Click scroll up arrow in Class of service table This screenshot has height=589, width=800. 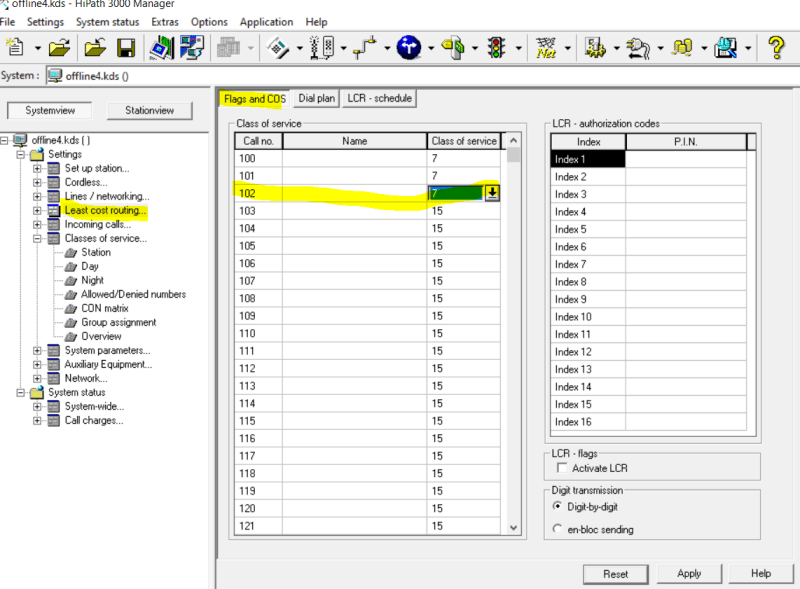tap(513, 140)
